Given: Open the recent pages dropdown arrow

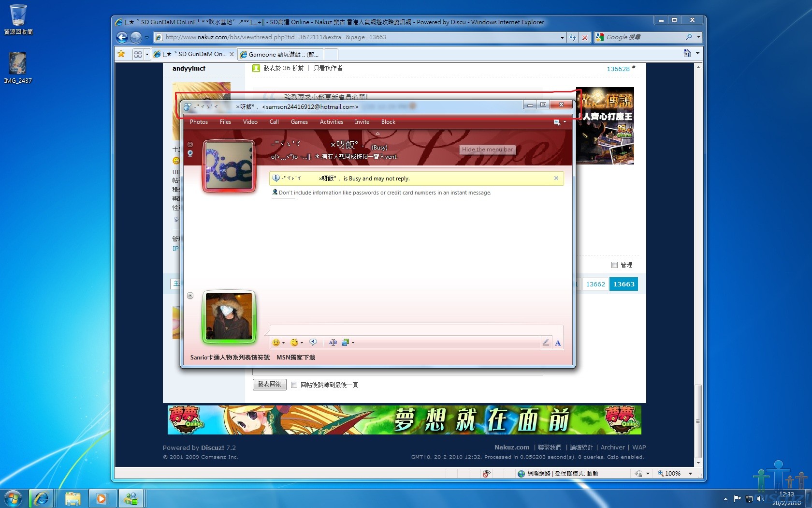Looking at the screenshot, I should coord(146,37).
